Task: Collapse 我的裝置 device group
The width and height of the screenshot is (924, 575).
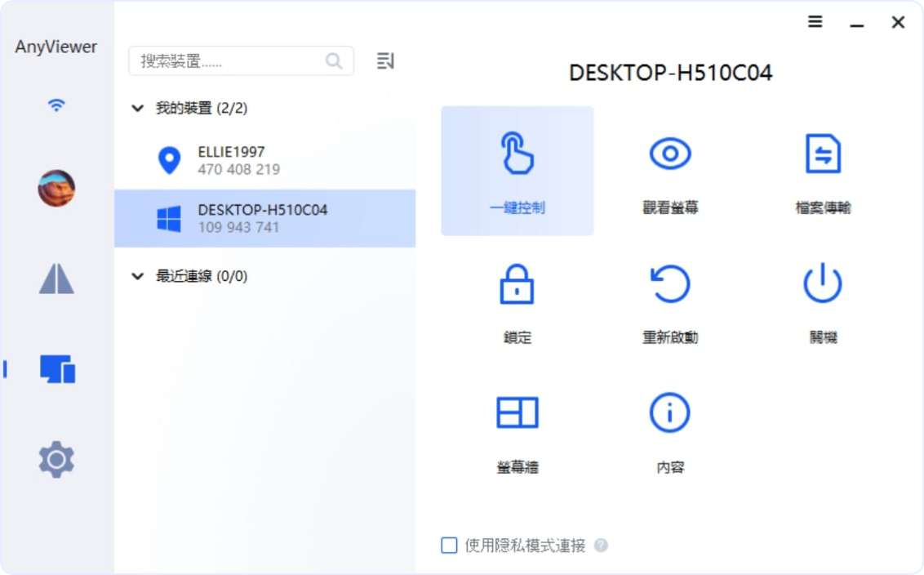Action: coord(137,108)
